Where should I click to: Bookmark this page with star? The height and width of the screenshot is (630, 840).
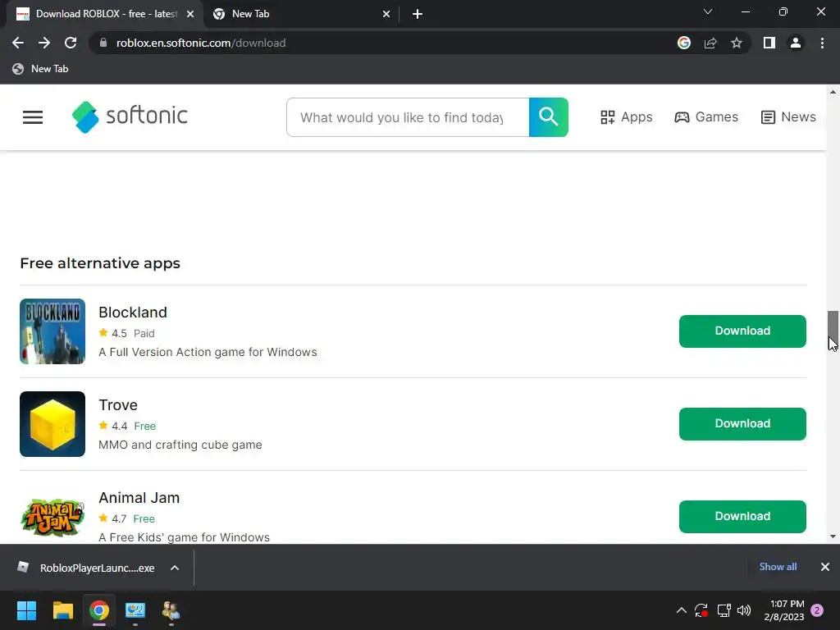coord(737,43)
